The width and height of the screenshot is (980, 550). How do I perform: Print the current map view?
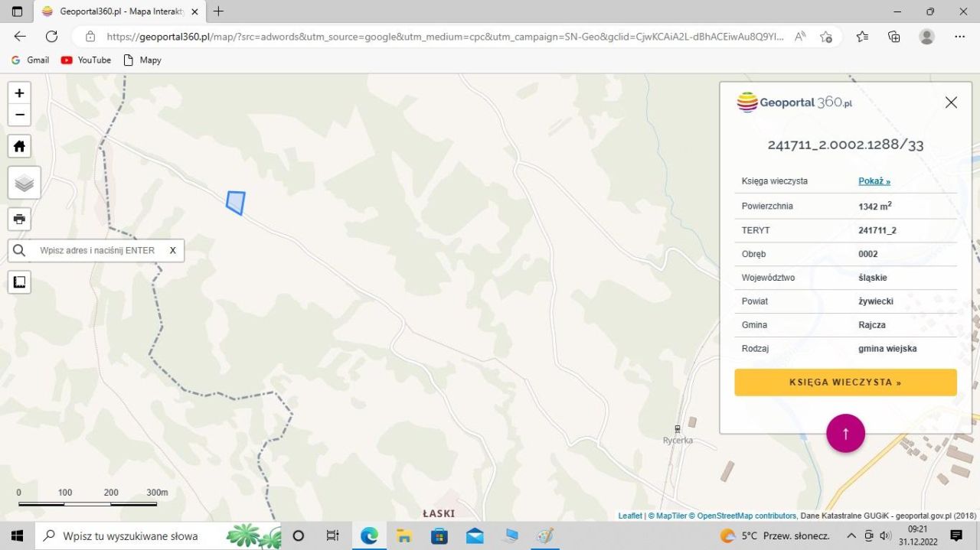tap(19, 219)
